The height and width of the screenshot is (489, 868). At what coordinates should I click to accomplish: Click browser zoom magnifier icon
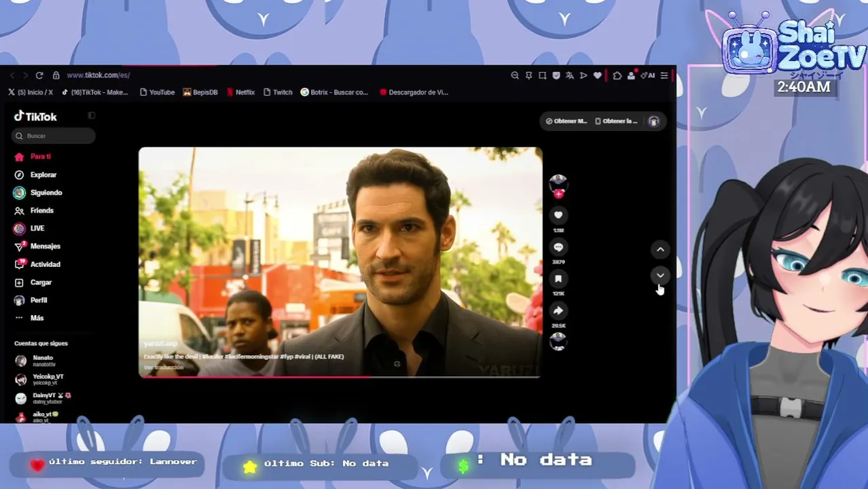pyautogui.click(x=515, y=75)
